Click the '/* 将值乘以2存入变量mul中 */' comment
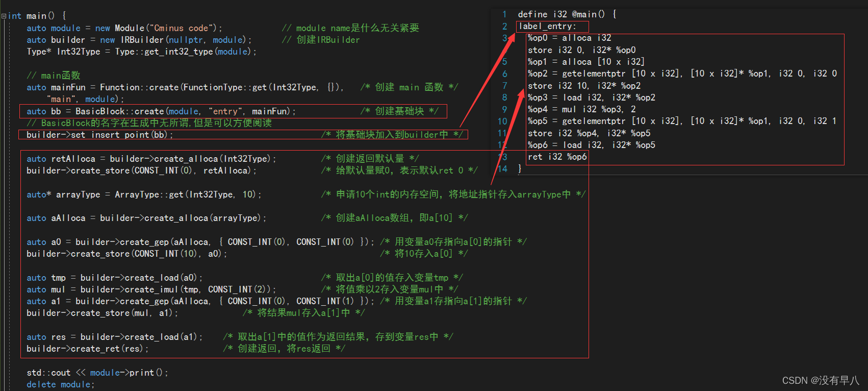This screenshot has height=391, width=868. pyautogui.click(x=390, y=289)
